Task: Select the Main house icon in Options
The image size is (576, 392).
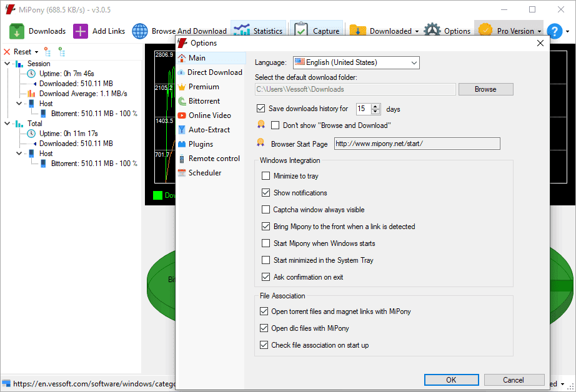Action: click(x=182, y=58)
